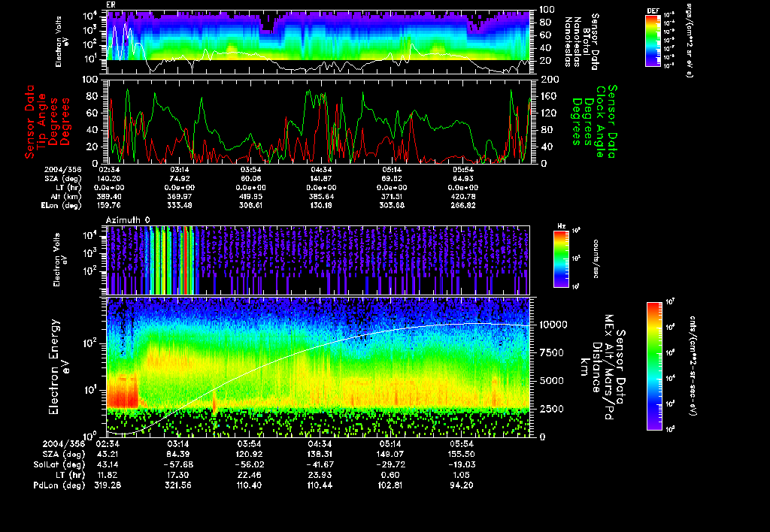
Task: Click the 'SolLat (deg)' row label
Action: click(x=59, y=464)
